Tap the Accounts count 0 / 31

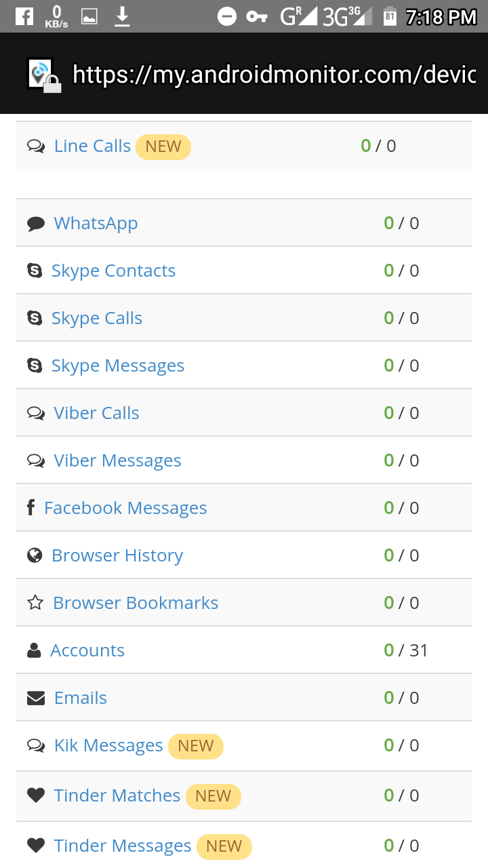click(x=406, y=650)
